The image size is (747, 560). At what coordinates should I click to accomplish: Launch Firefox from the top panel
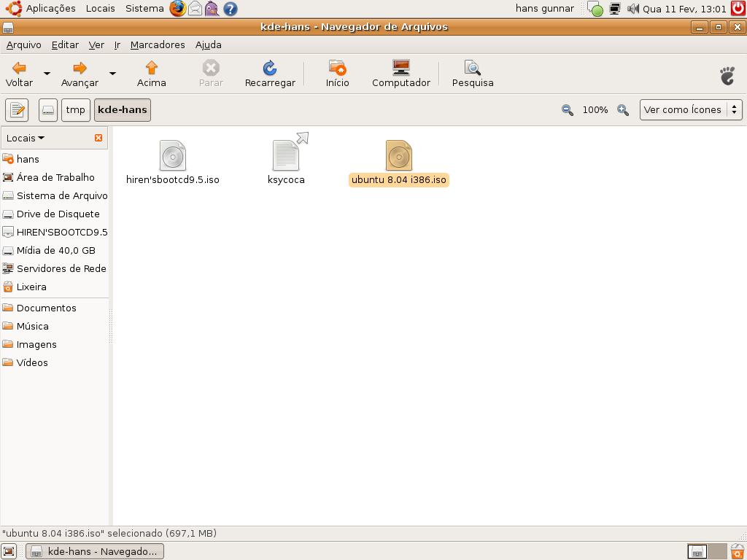pyautogui.click(x=178, y=9)
